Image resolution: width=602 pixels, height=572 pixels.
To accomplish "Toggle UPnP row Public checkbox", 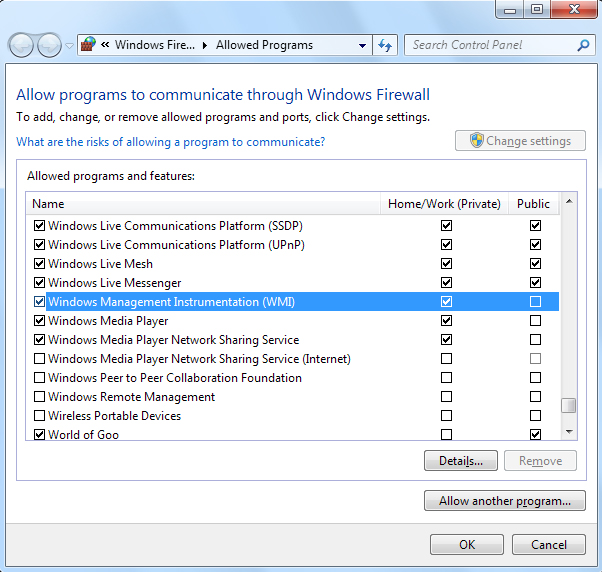I will pyautogui.click(x=535, y=245).
